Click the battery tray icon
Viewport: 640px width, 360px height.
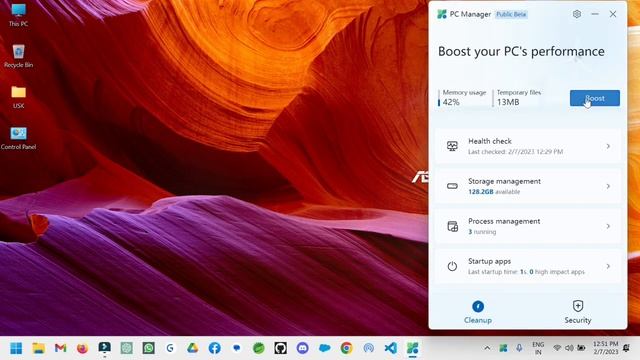pyautogui.click(x=581, y=348)
